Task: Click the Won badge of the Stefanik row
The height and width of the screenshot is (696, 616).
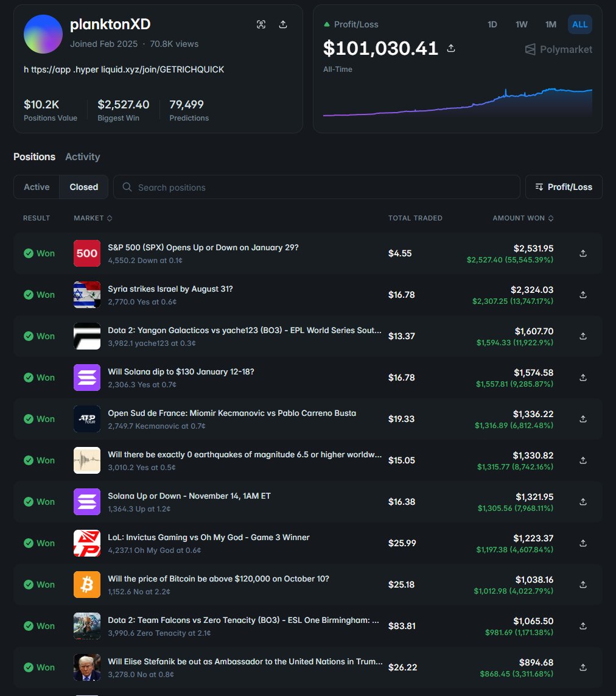Action: (x=39, y=667)
